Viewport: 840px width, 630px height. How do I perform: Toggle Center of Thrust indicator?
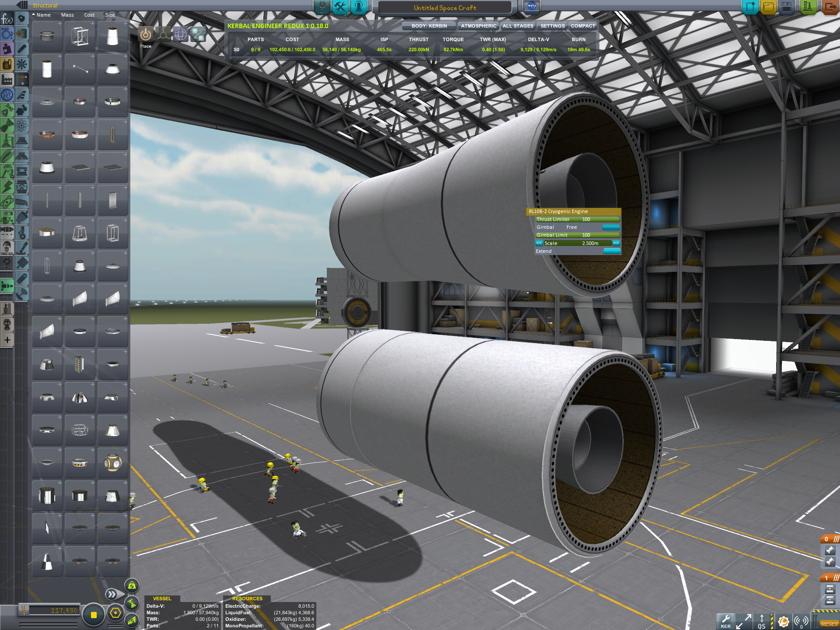tap(132, 603)
